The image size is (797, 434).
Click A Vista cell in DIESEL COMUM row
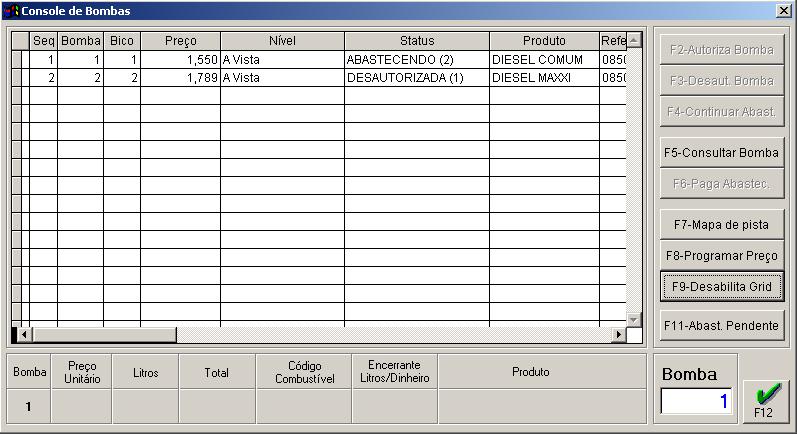point(283,59)
